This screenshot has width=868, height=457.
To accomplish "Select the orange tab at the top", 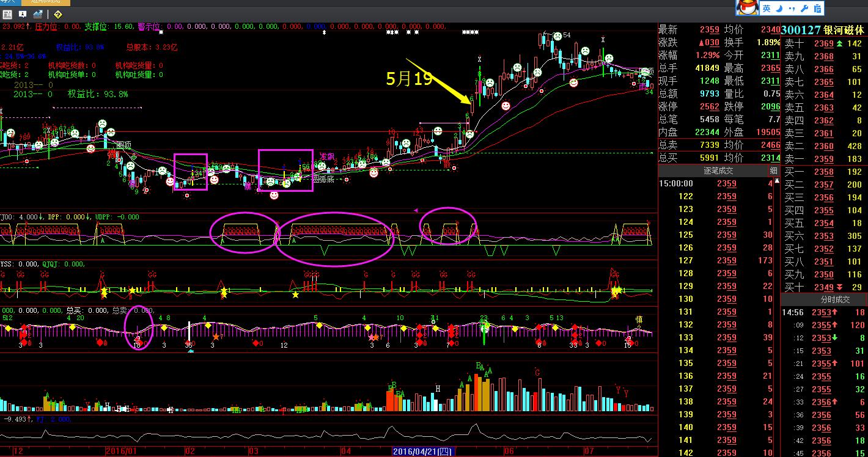I will (x=49, y=2).
